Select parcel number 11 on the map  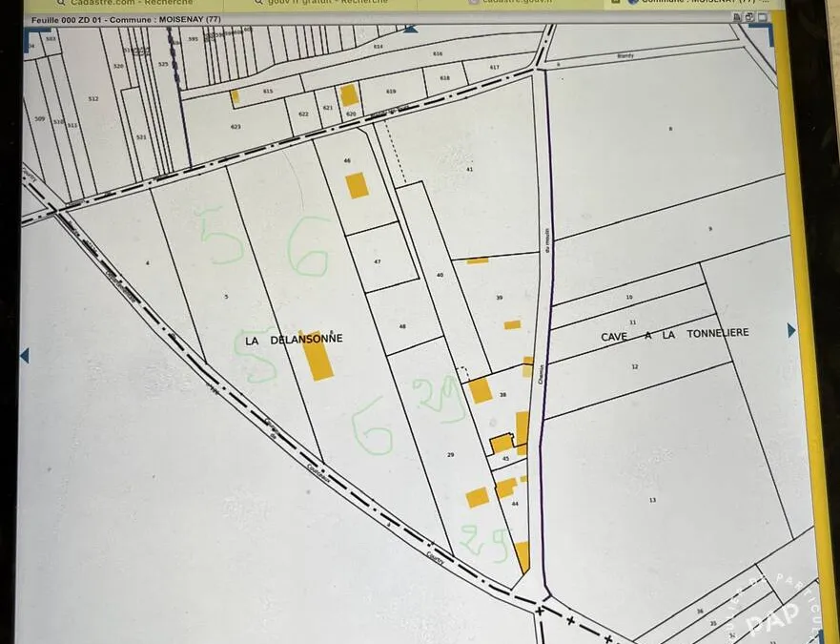tap(633, 322)
